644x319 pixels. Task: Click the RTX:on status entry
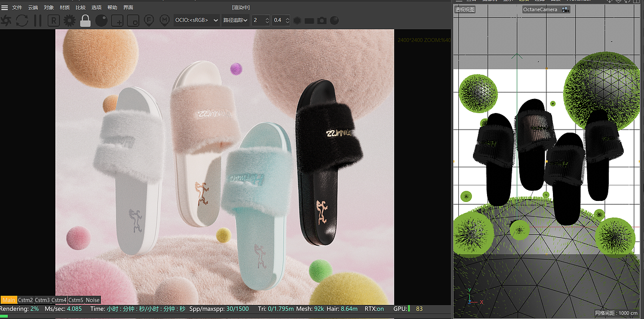click(x=374, y=308)
